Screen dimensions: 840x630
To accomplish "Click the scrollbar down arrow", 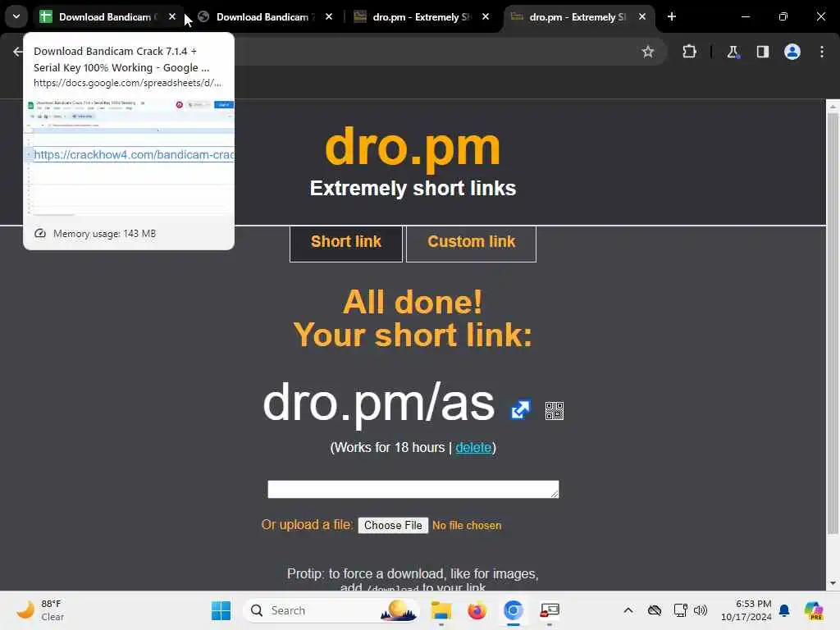I will [833, 583].
